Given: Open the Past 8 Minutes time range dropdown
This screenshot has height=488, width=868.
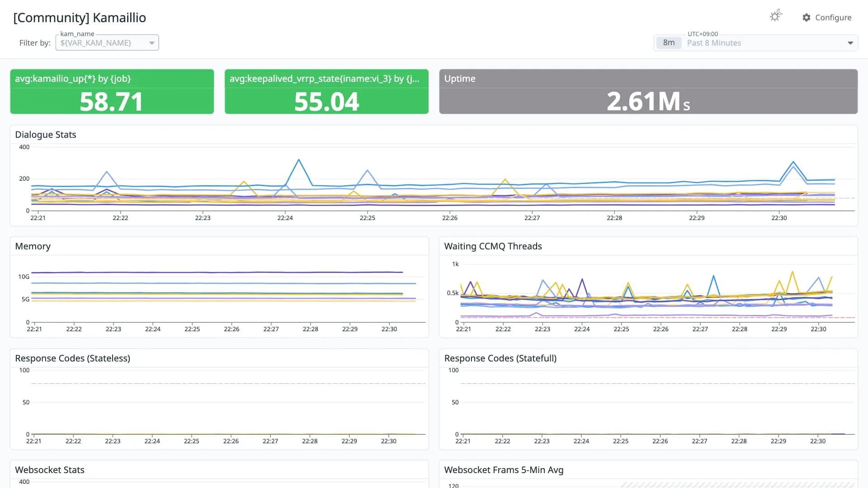Looking at the screenshot, I should click(x=755, y=43).
